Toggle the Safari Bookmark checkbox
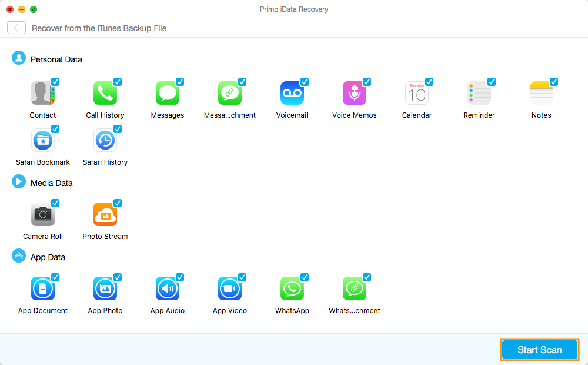This screenshot has height=365, width=588. (x=55, y=129)
